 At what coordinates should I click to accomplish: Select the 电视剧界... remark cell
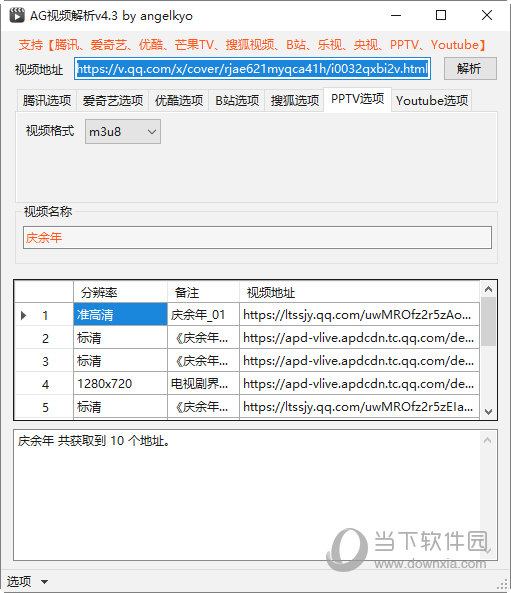click(203, 384)
